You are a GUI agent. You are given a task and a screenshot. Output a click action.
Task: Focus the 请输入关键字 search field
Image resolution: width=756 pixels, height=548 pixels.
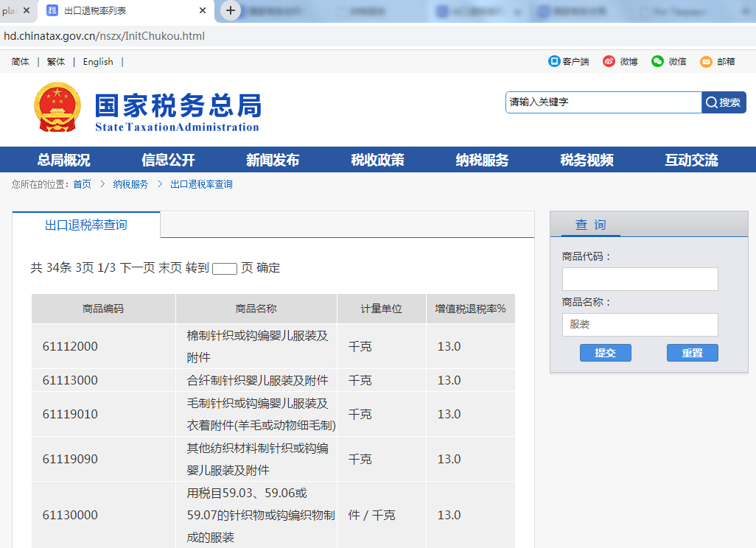[x=603, y=102]
